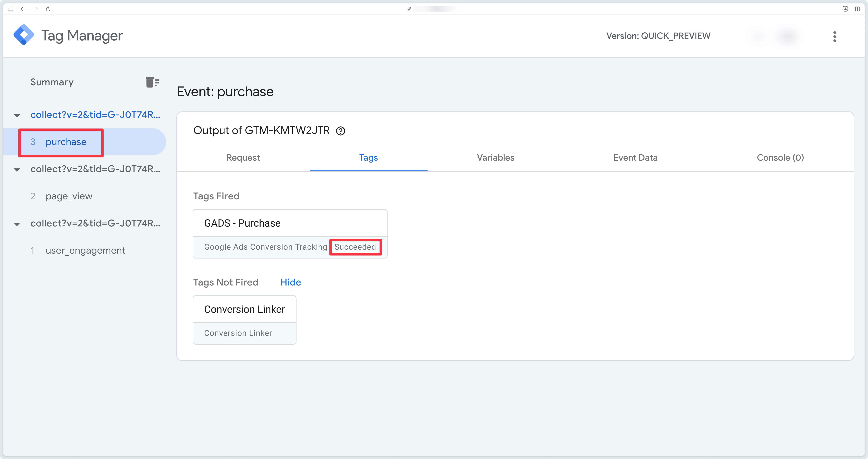Open the Event Data tab
Image resolution: width=868 pixels, height=459 pixels.
[635, 158]
